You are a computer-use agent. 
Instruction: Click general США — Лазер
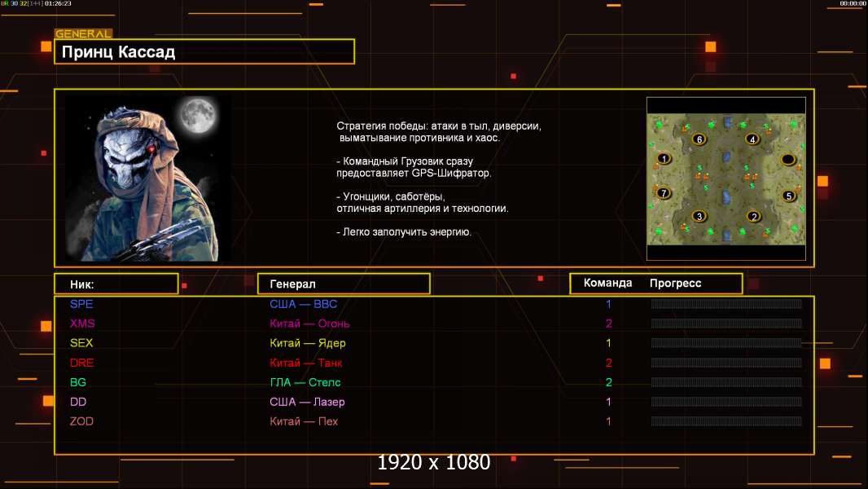[307, 402]
